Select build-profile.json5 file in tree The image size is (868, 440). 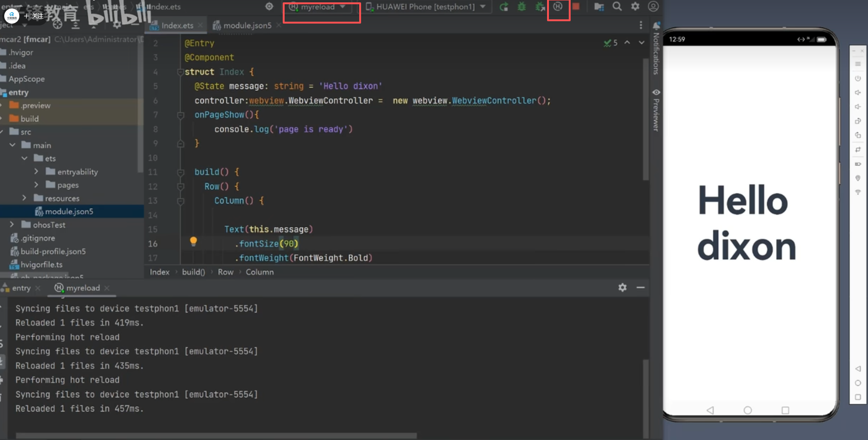53,251
